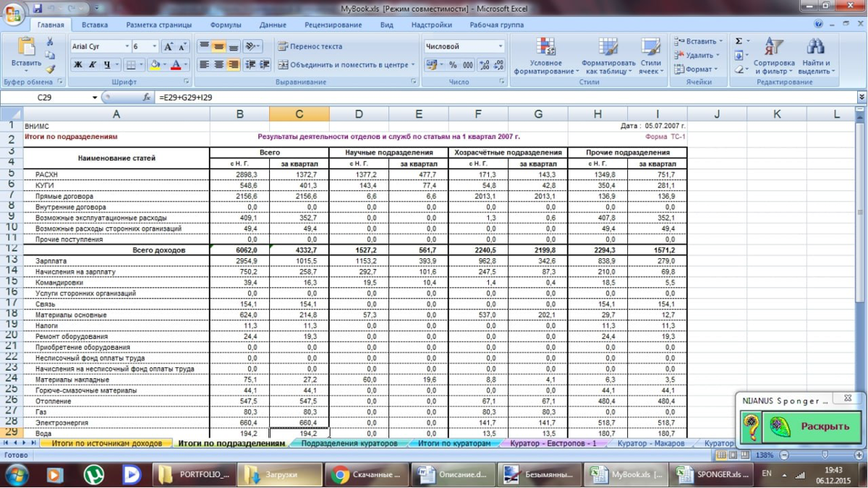This screenshot has height=488, width=868.
Task: Open the font size dropdown showing 6
Action: [154, 46]
